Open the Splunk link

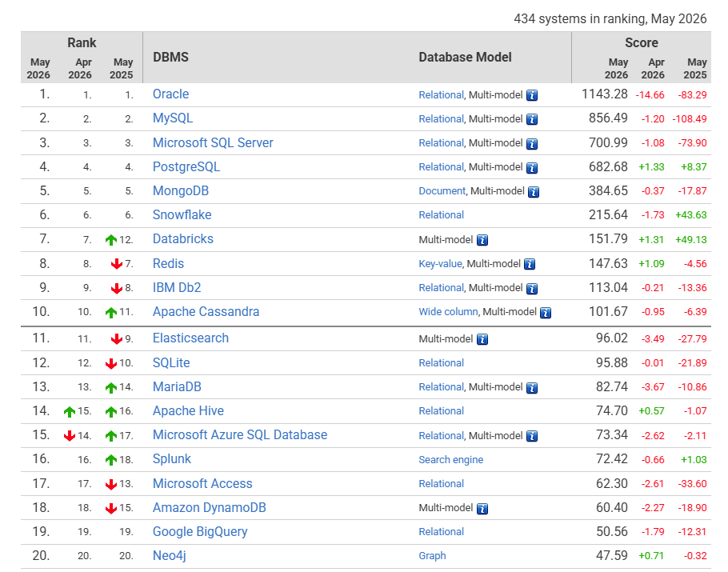pos(172,459)
